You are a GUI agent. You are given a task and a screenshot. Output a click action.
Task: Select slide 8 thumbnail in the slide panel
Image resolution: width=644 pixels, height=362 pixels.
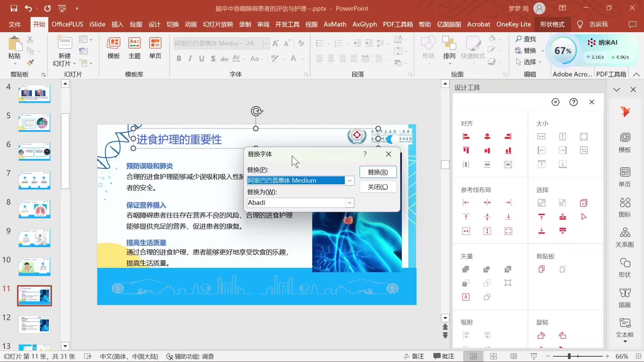point(34,209)
